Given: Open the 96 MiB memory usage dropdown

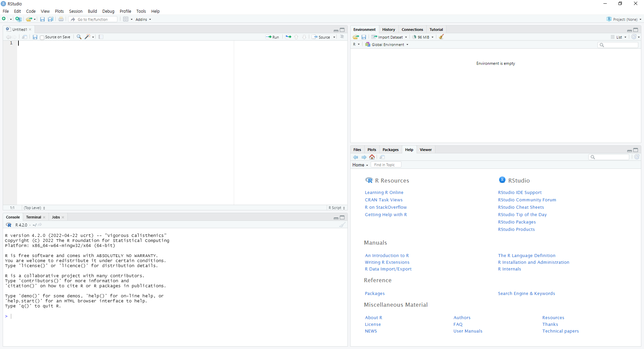Looking at the screenshot, I should pyautogui.click(x=423, y=37).
